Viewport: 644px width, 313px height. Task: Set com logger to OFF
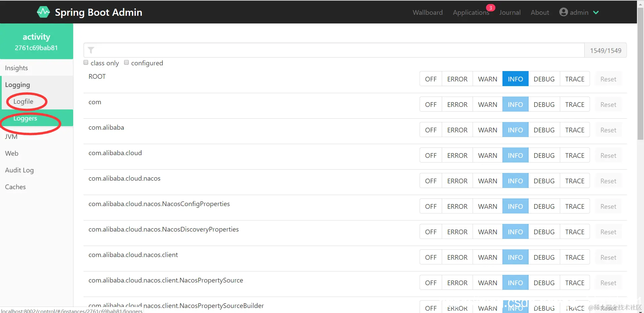[431, 104]
